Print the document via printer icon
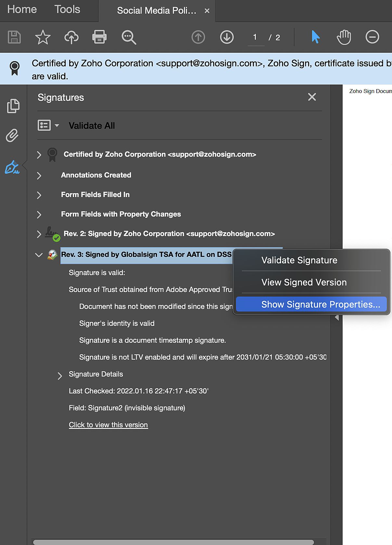Screen dimensions: 392x545 [x=99, y=37]
